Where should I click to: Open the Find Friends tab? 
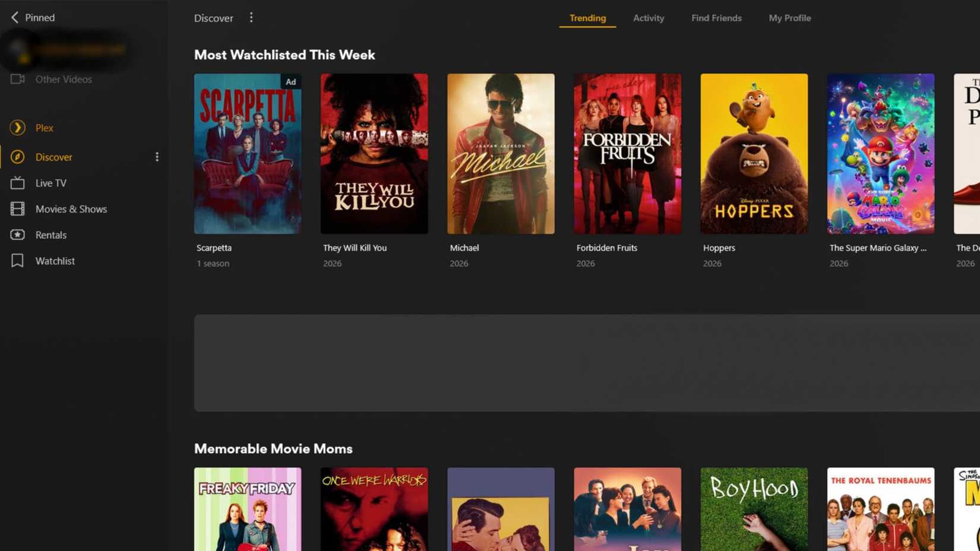[x=716, y=18]
